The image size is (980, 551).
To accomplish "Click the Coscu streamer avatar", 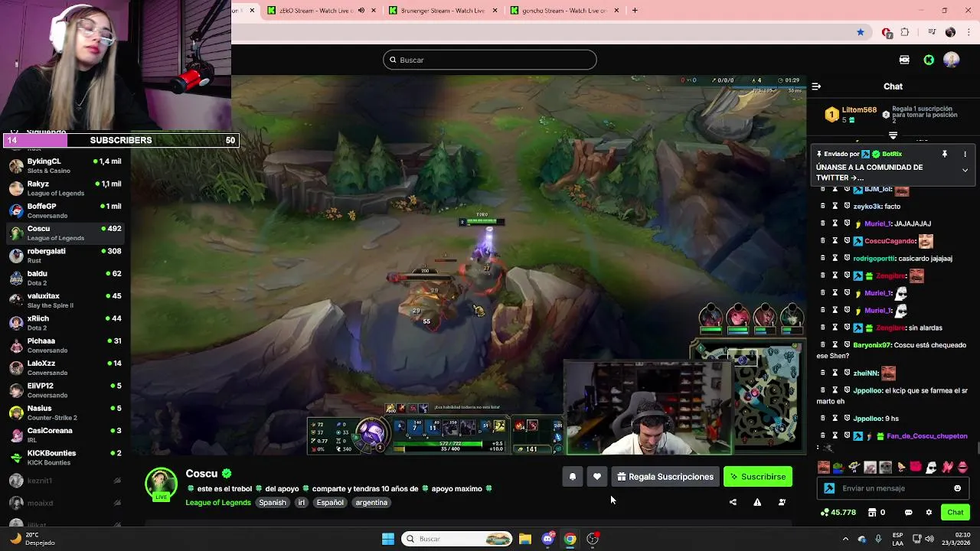I will click(x=161, y=484).
